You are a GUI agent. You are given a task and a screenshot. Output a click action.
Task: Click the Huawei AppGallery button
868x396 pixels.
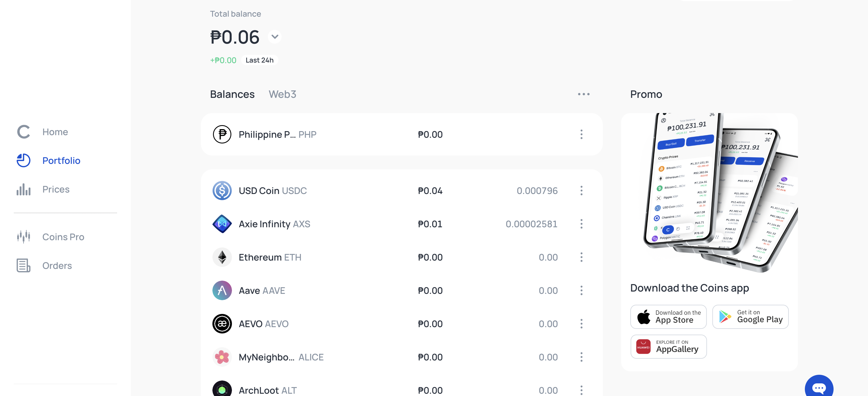click(x=668, y=347)
